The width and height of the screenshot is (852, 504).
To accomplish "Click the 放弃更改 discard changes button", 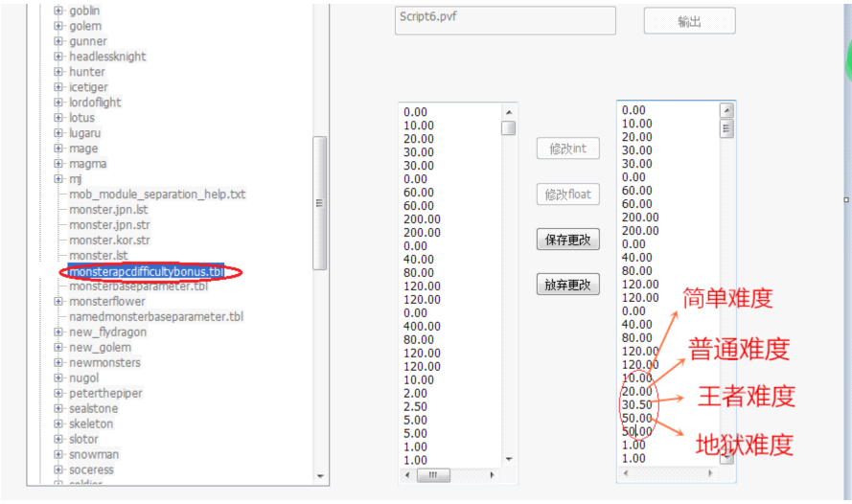I will coord(567,285).
